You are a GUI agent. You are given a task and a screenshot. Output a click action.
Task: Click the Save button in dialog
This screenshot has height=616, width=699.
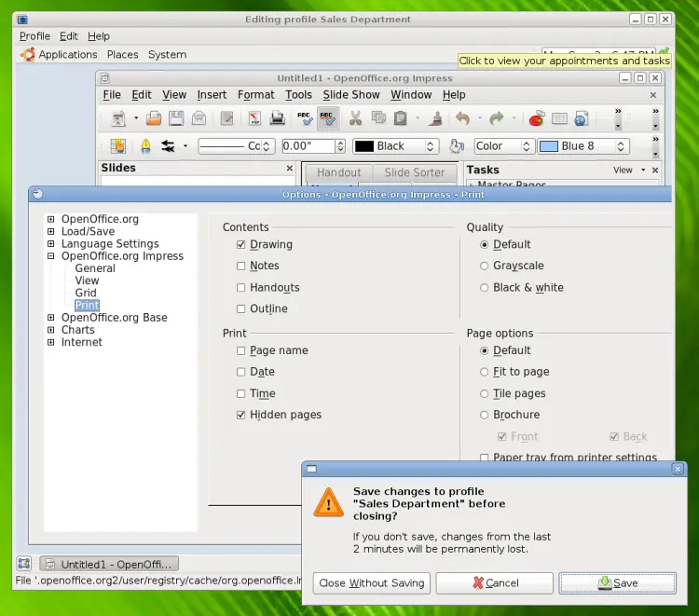point(617,583)
